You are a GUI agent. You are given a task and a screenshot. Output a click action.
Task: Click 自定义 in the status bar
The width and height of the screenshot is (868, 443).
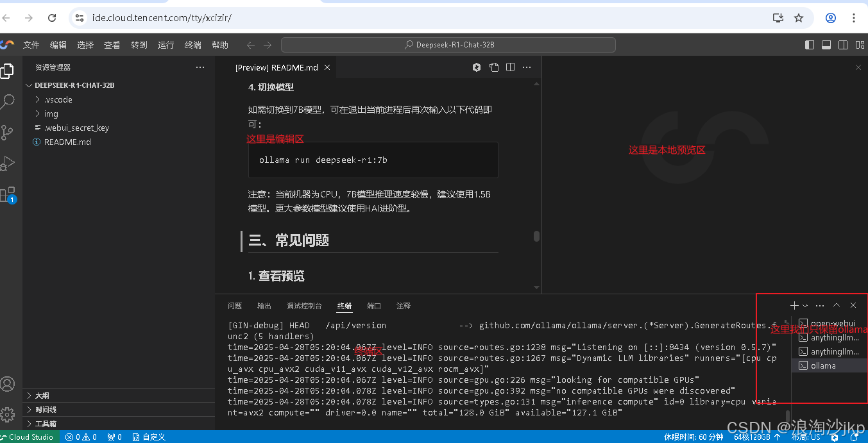[149, 437]
